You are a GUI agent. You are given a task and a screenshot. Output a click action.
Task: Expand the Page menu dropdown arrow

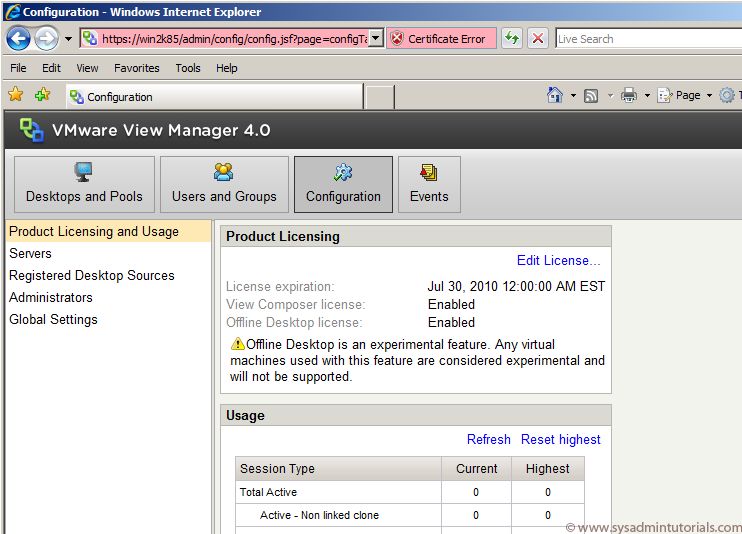[x=709, y=96]
